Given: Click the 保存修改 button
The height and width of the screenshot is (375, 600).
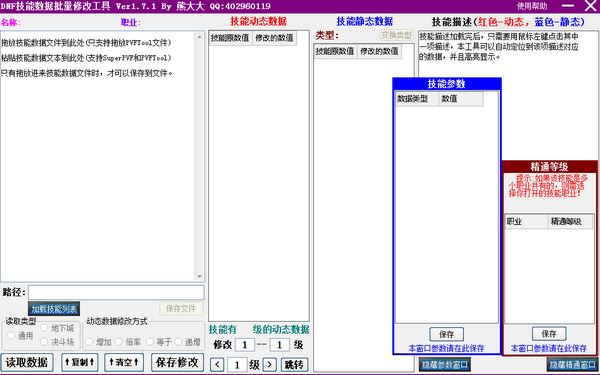Looking at the screenshot, I should (177, 362).
